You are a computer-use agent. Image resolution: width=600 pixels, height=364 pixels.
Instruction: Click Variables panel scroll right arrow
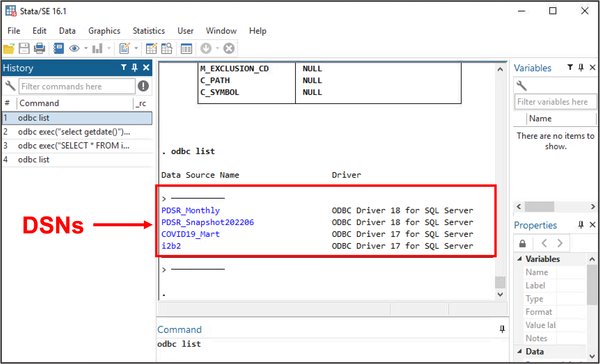(x=593, y=207)
